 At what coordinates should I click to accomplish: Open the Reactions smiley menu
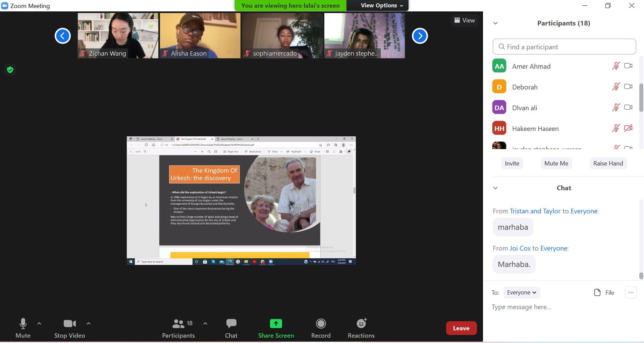coord(361,328)
